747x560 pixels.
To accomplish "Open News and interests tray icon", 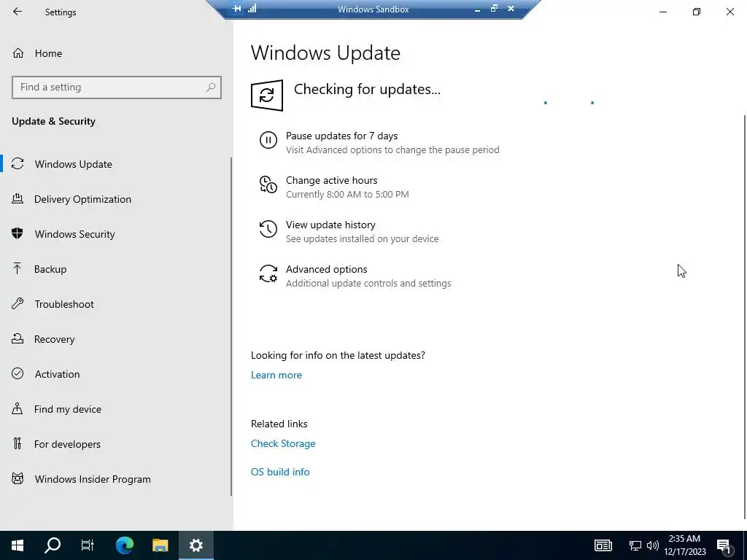I will pyautogui.click(x=603, y=545).
